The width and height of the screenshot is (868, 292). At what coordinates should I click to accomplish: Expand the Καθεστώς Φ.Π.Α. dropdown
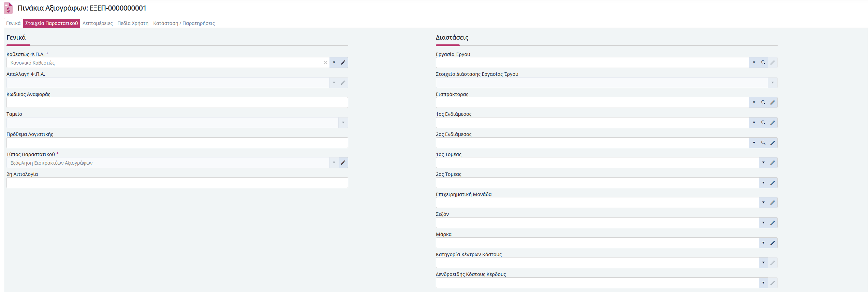pyautogui.click(x=334, y=62)
